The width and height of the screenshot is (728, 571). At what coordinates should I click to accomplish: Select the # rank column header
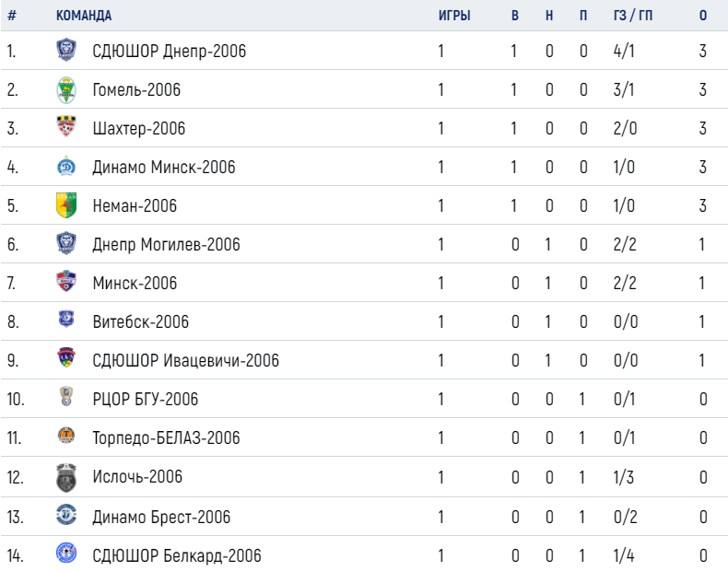(12, 16)
